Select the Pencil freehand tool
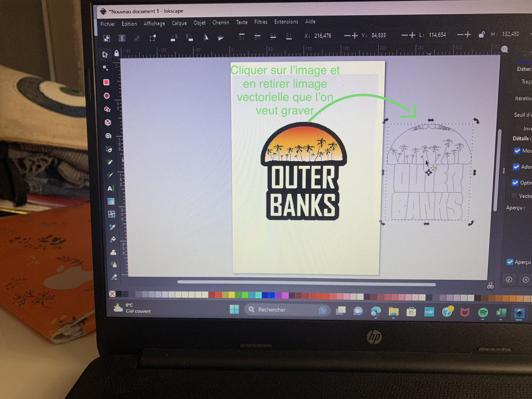532x399 pixels. [x=109, y=162]
